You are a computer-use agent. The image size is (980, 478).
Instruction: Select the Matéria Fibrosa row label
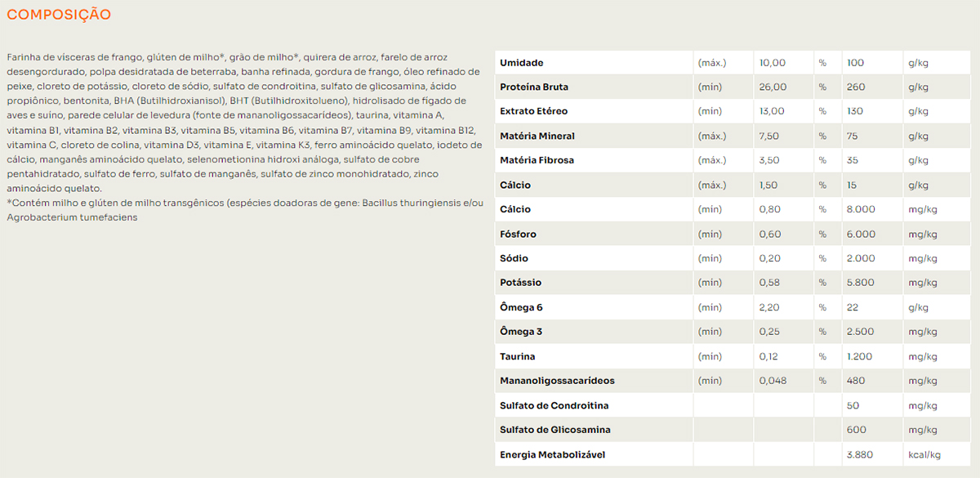click(537, 160)
